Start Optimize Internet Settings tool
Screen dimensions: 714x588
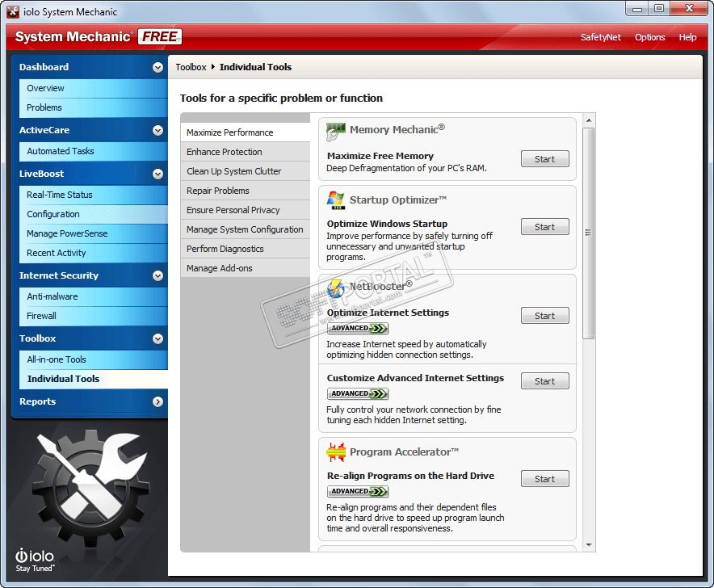(545, 316)
